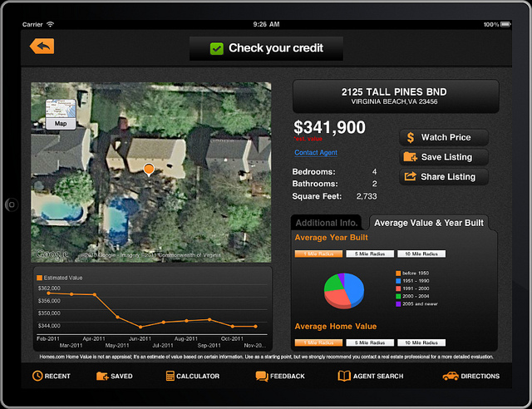Switch to the Additional Info. tab
Image resolution: width=532 pixels, height=409 pixels.
327,223
